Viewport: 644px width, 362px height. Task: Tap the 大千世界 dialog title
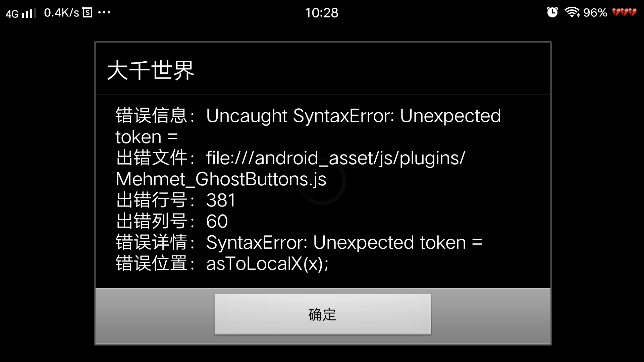(151, 70)
